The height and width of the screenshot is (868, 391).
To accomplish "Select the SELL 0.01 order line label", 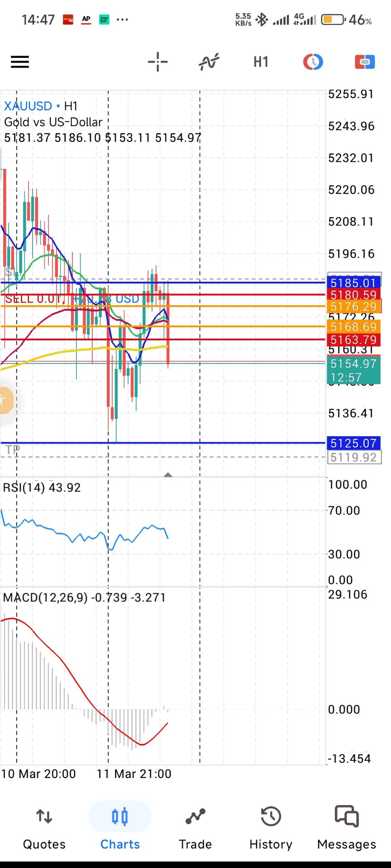I will (33, 299).
